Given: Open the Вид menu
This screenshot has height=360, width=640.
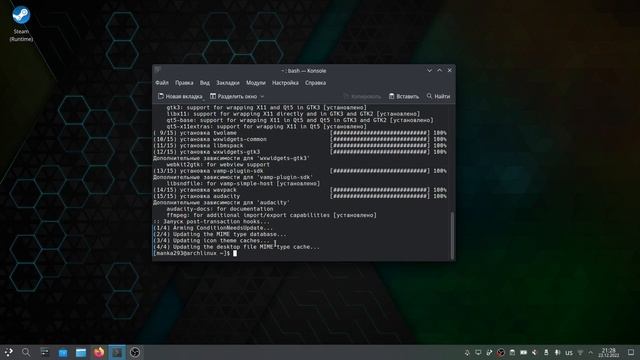Looking at the screenshot, I should [204, 83].
